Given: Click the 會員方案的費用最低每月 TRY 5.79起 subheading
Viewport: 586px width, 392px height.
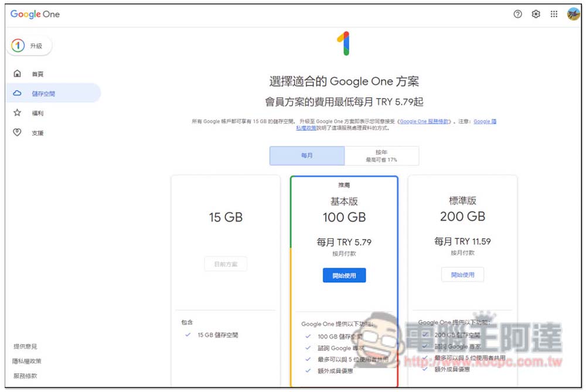Looking at the screenshot, I should (x=344, y=101).
